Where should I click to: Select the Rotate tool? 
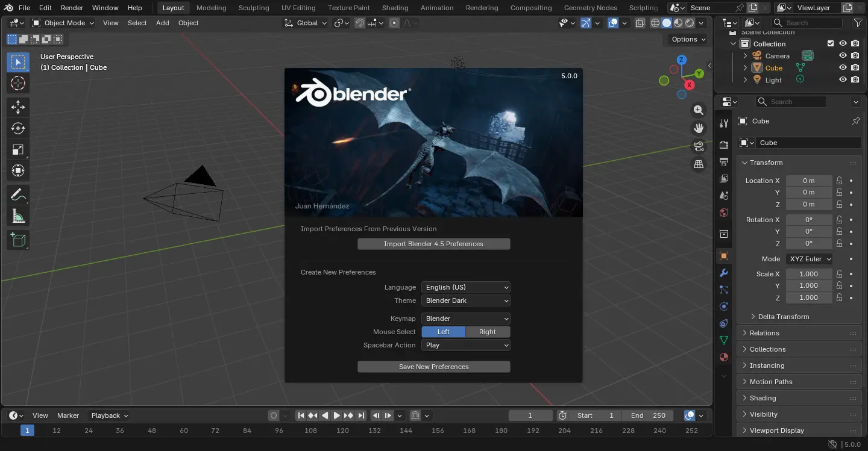[18, 128]
